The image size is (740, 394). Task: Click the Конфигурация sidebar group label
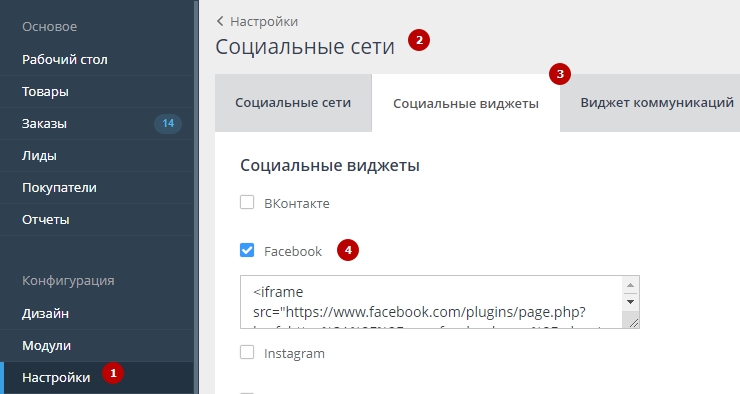(x=68, y=281)
